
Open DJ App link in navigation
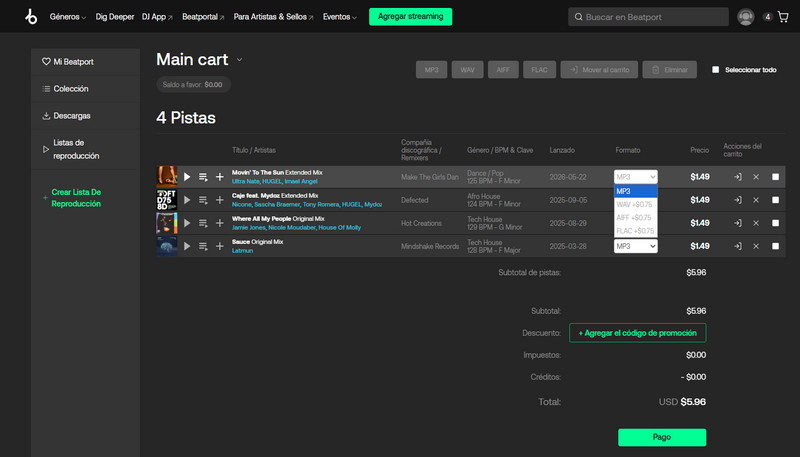pyautogui.click(x=157, y=17)
